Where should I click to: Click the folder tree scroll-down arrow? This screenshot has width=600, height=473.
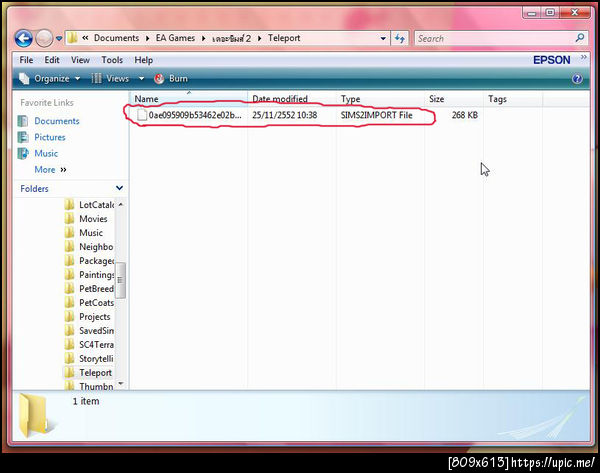tap(121, 383)
